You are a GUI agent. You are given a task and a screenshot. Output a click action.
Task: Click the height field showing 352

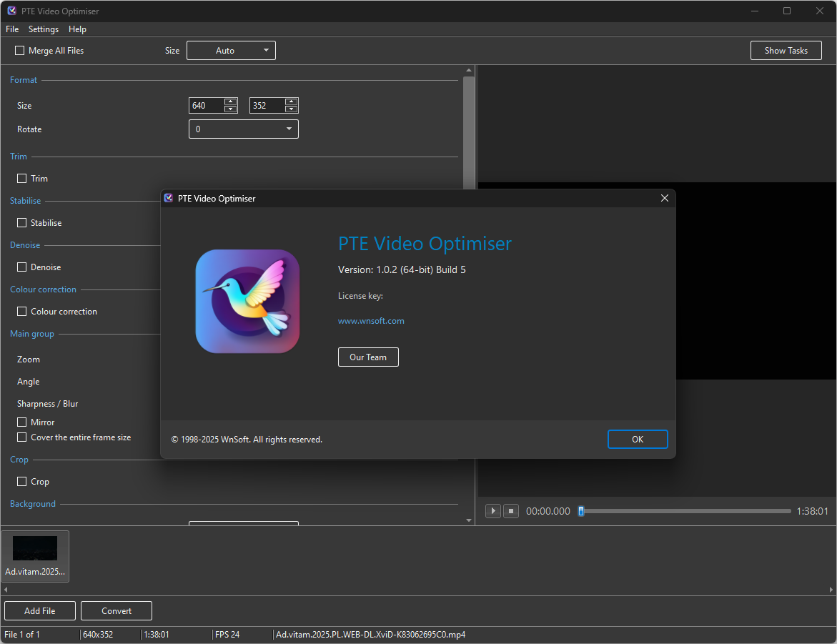[267, 106]
